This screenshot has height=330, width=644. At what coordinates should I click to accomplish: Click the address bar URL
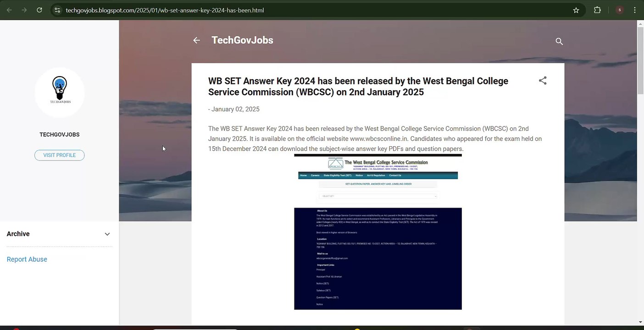click(x=165, y=10)
